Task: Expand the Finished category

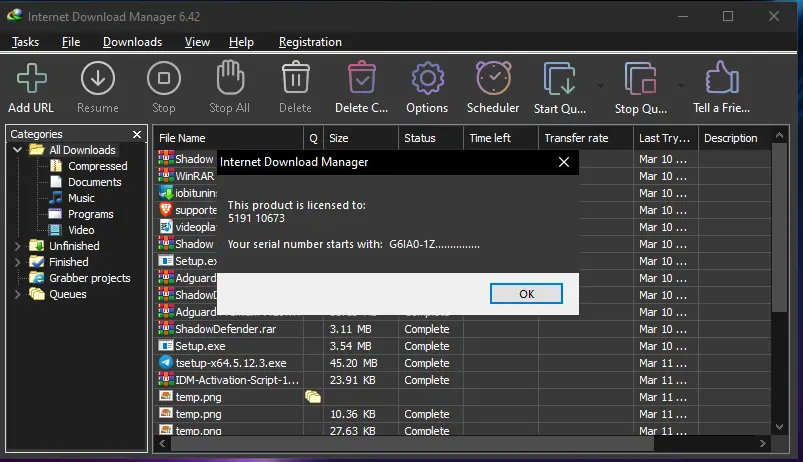Action: [x=17, y=262]
